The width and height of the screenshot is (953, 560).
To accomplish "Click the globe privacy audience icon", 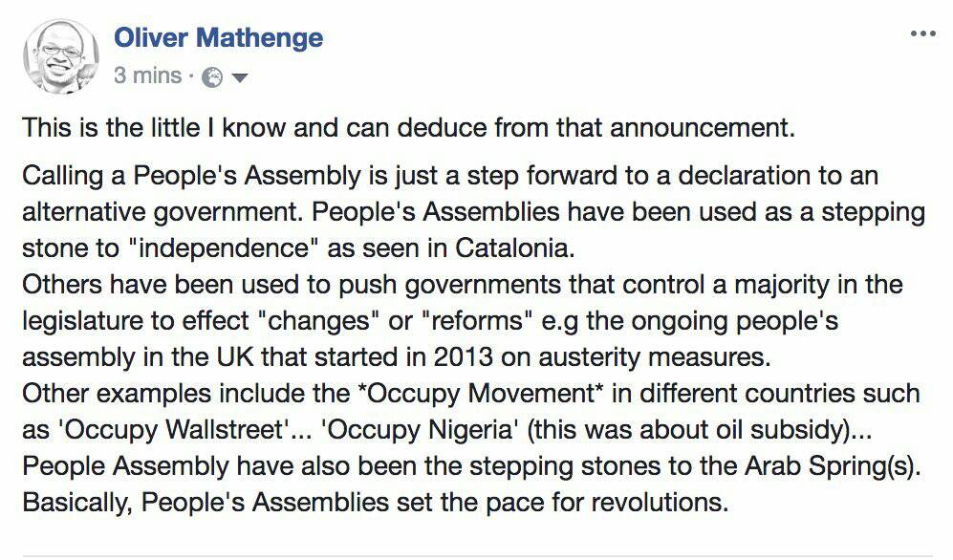I will (213, 78).
